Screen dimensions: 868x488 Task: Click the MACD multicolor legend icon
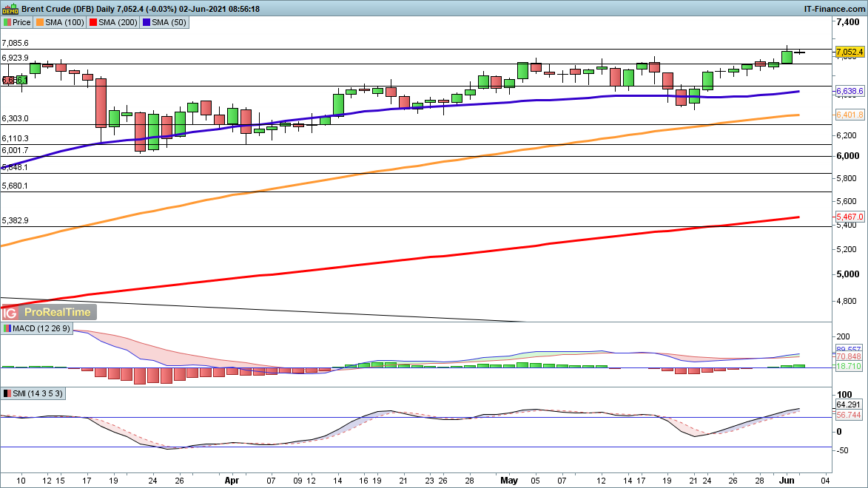(x=7, y=328)
